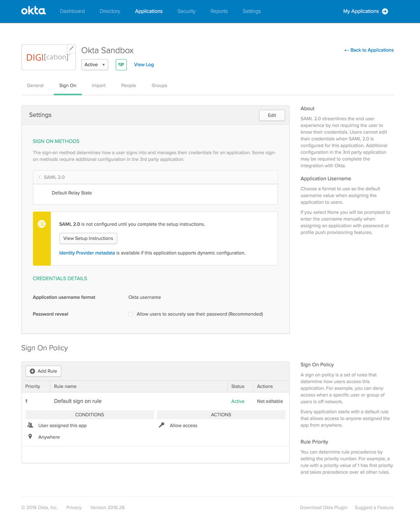Click the CONDITIONS header
The height and width of the screenshot is (530, 420).
click(89, 415)
